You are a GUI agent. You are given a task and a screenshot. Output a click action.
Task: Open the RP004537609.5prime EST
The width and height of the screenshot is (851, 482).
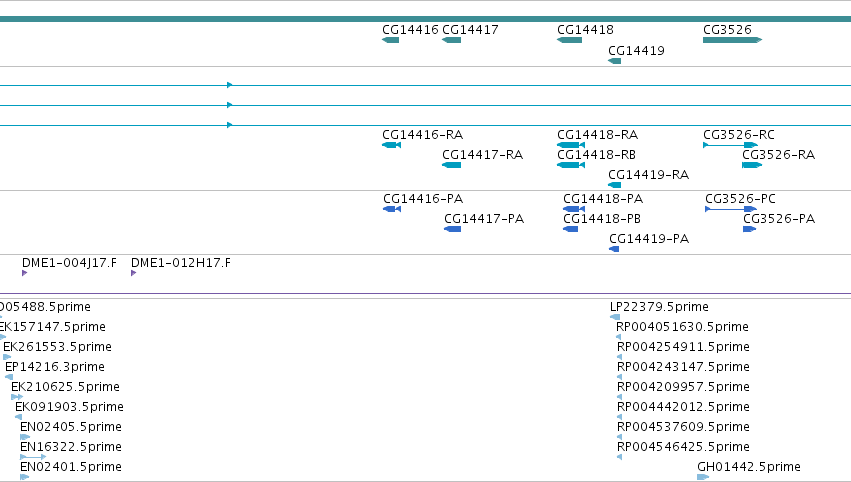(619, 437)
